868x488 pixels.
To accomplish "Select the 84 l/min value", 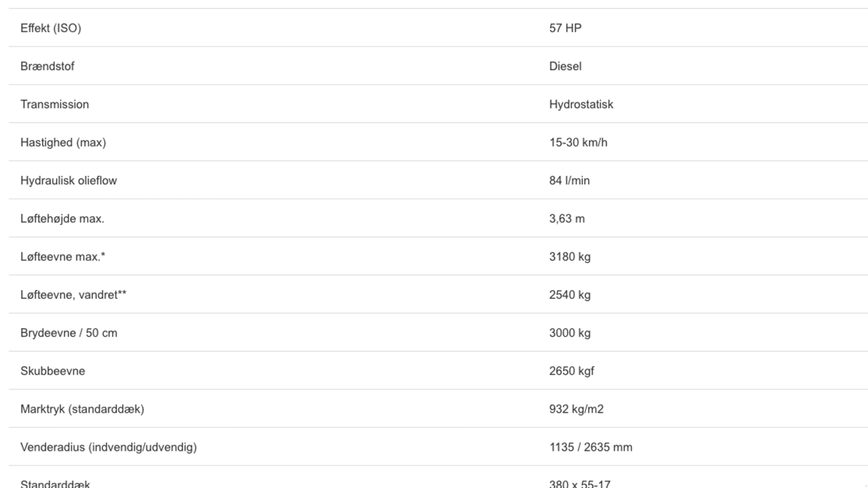I will pos(569,181).
